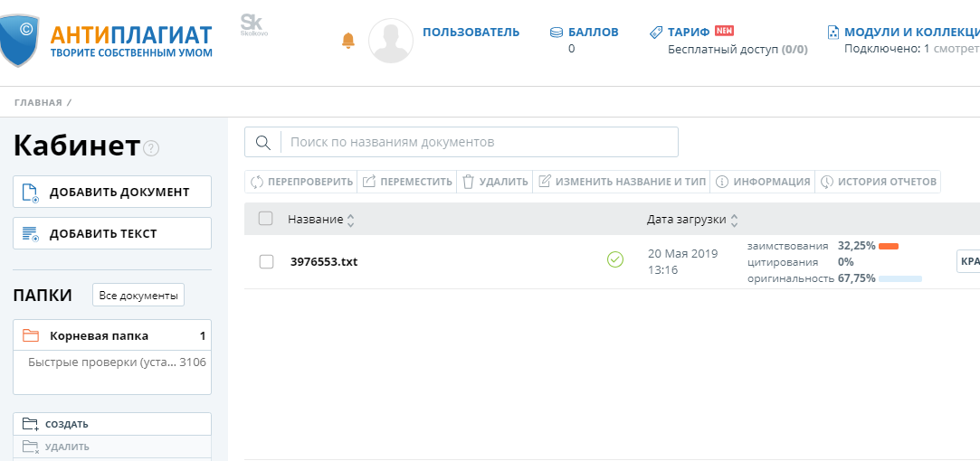980x461 pixels.
Task: Sort by Дата загрузки column arrows
Action: pos(734,220)
